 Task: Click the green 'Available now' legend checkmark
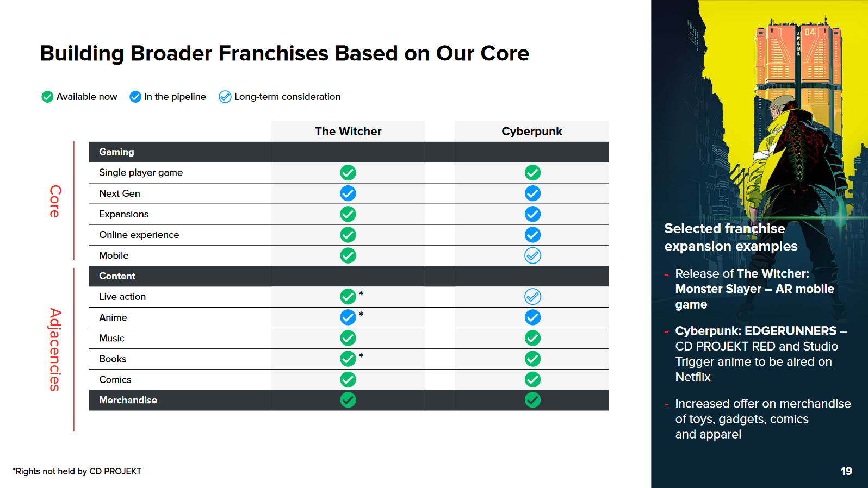click(x=47, y=97)
